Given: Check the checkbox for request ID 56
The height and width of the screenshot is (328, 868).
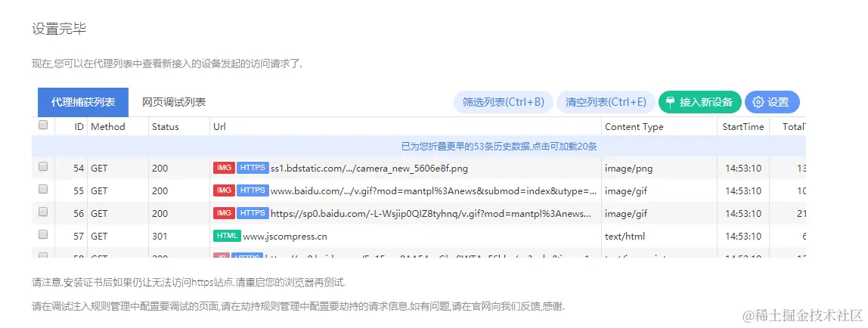Looking at the screenshot, I should 43,212.
